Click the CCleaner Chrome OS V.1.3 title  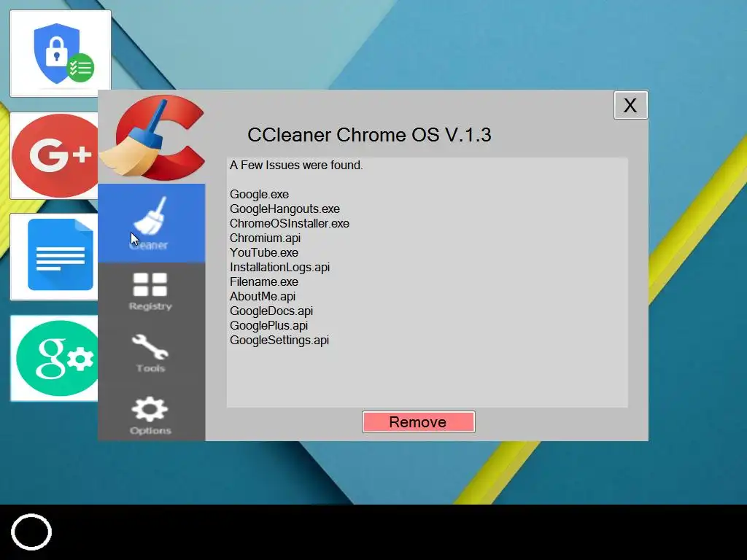tap(369, 135)
